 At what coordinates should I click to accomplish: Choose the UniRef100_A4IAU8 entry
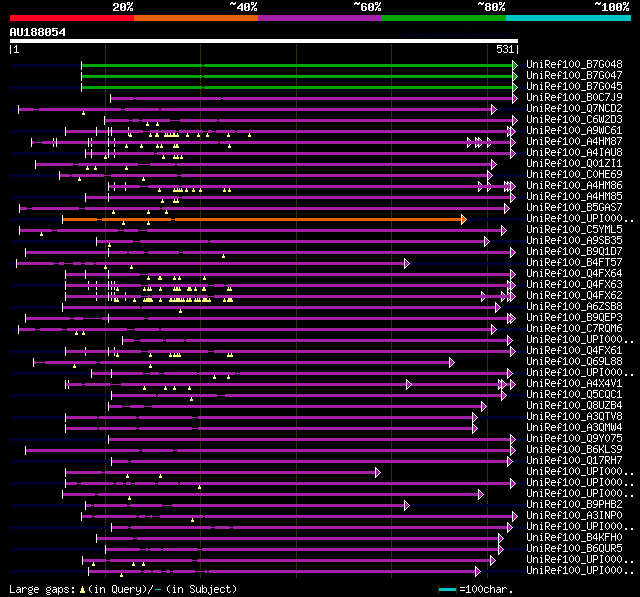pyautogui.click(x=574, y=153)
